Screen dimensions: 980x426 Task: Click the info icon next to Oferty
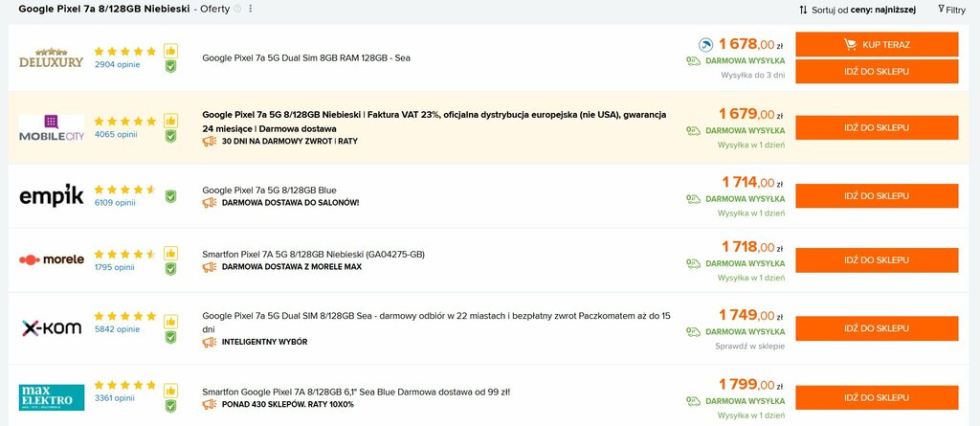(x=237, y=9)
